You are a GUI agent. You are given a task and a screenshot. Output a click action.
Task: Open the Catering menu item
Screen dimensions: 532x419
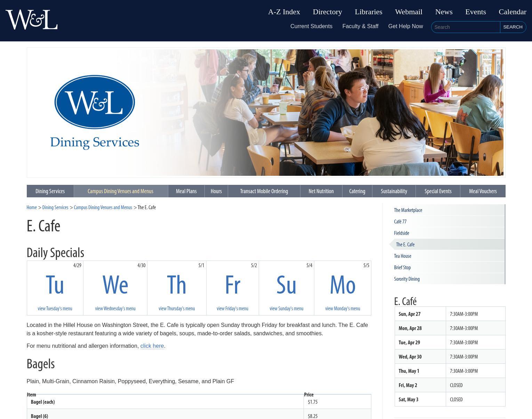(357, 191)
